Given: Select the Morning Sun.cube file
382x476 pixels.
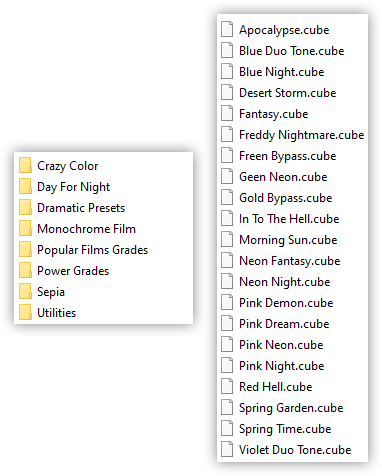Looking at the screenshot, I should (279, 240).
